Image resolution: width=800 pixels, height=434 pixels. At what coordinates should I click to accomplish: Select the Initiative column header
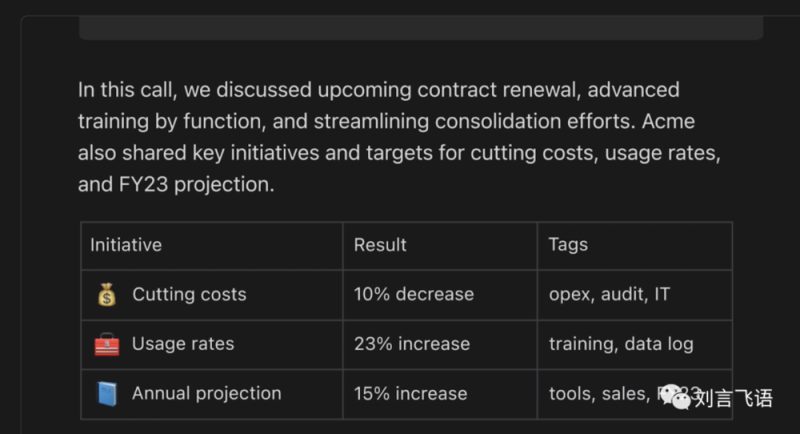(x=126, y=245)
